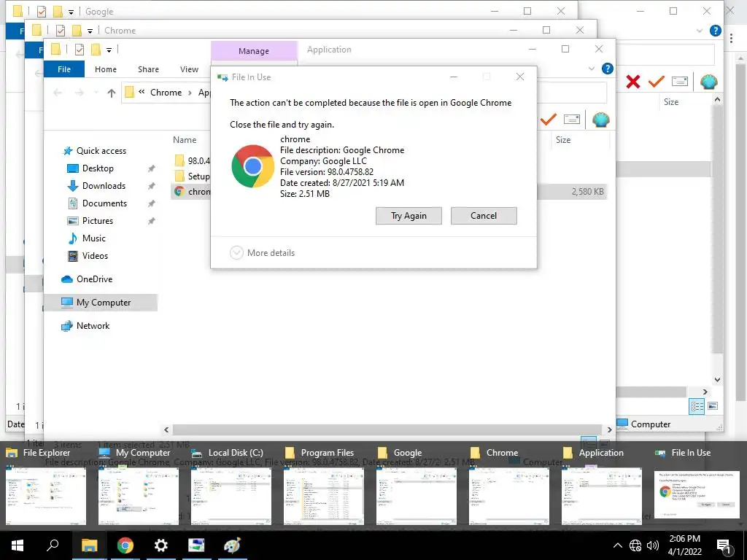Open volume control in system tray
This screenshot has width=747, height=560.
[653, 545]
